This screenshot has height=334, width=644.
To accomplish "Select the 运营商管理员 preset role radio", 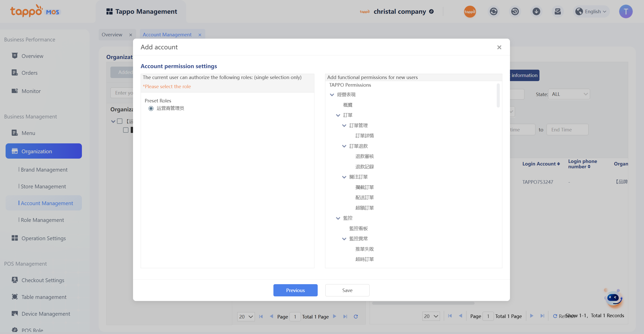I will tap(151, 109).
